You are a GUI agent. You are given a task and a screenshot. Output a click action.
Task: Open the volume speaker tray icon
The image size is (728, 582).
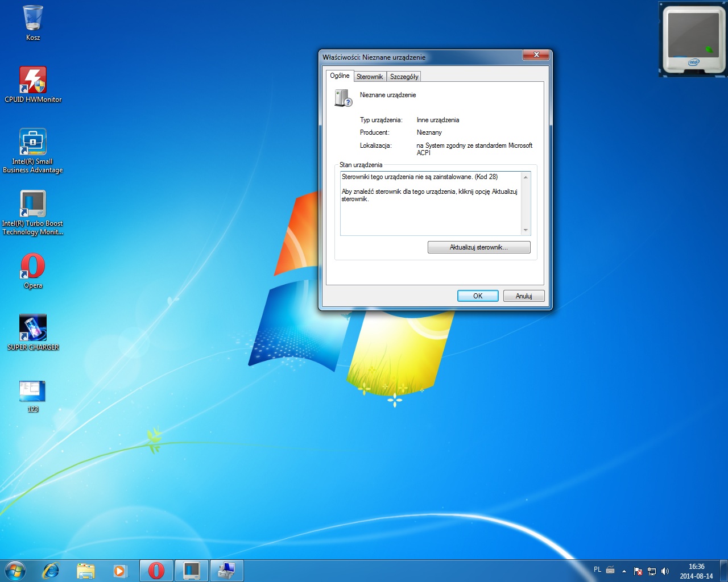click(665, 571)
